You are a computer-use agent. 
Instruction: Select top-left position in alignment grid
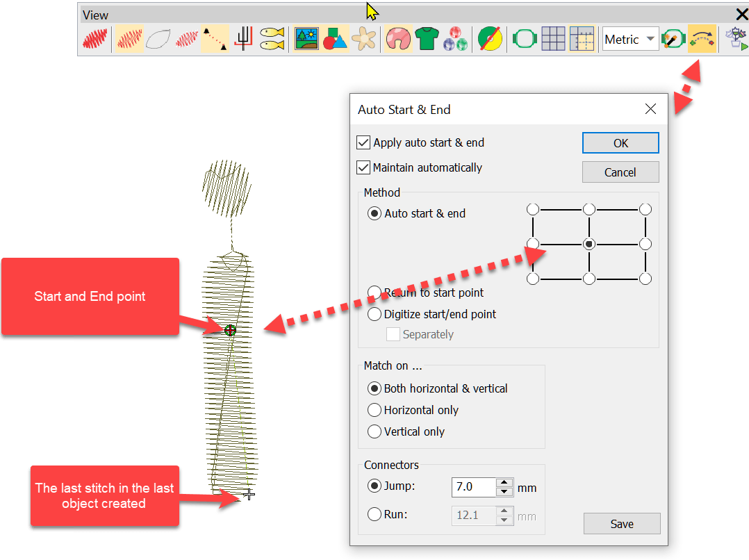[533, 209]
